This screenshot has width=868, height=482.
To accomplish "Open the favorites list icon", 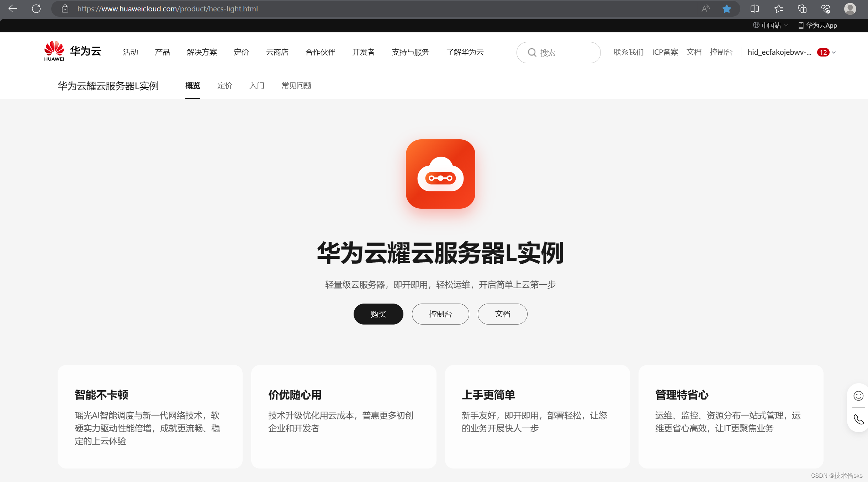I will click(x=778, y=9).
